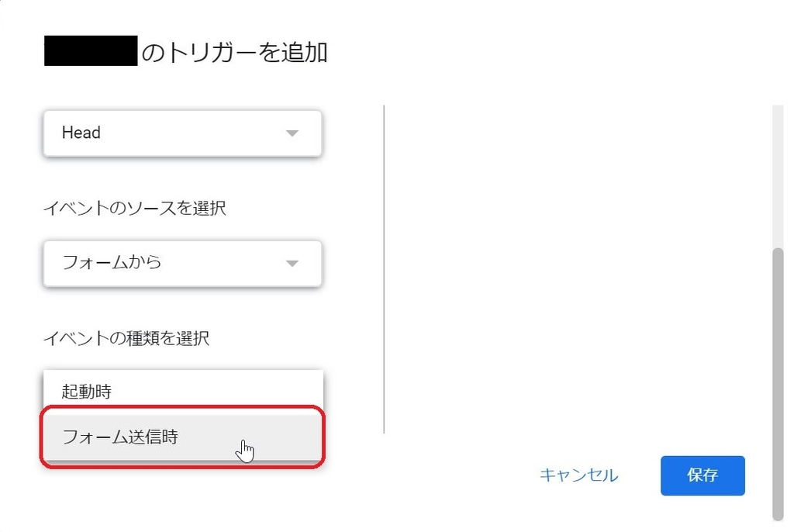This screenshot has width=794, height=532.
Task: Click the キャンセル link
Action: coord(578,475)
